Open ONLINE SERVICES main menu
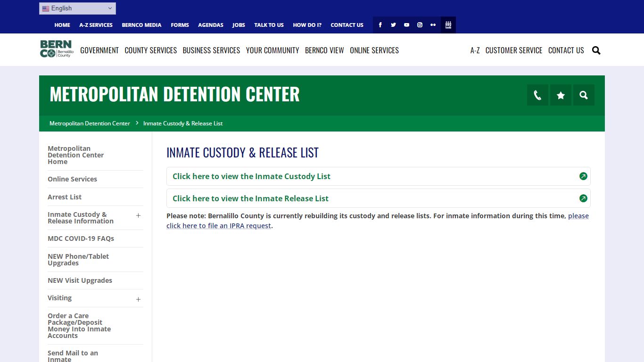 click(374, 50)
